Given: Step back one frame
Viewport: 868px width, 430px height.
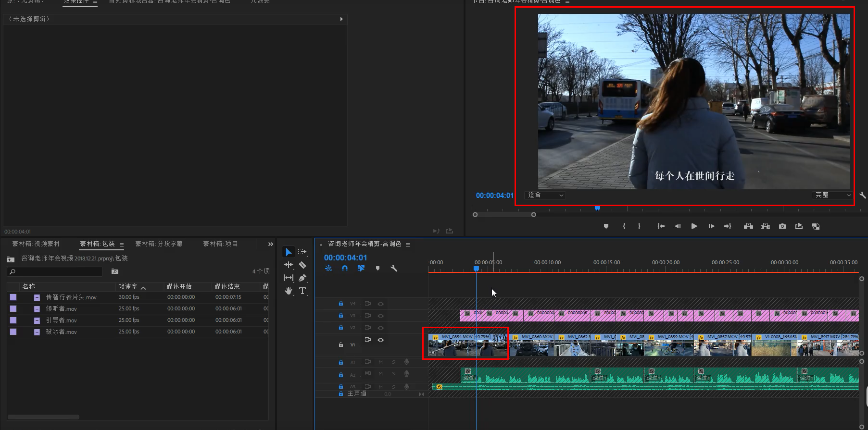Looking at the screenshot, I should click(678, 226).
